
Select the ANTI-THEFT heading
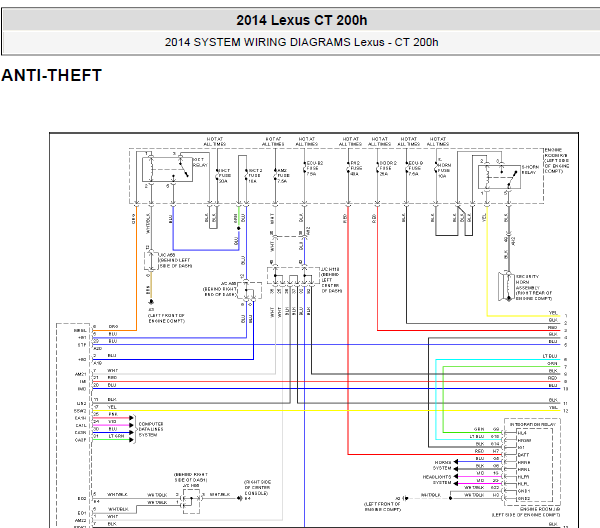point(52,75)
